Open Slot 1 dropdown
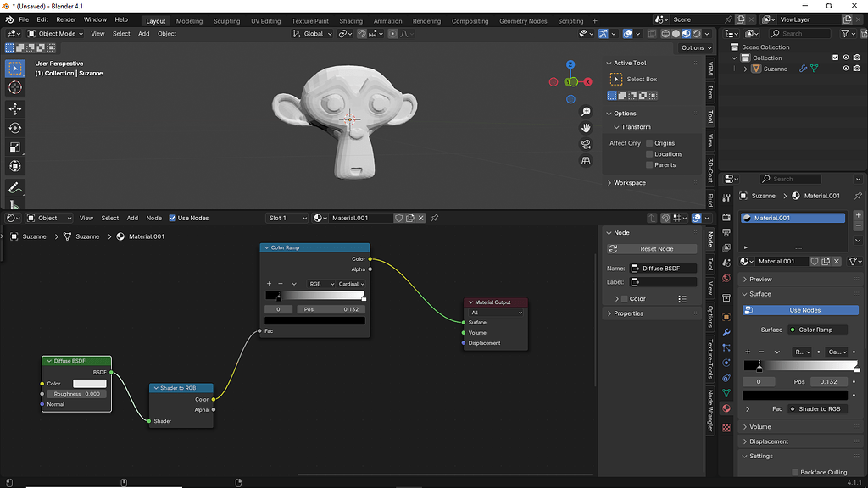 point(287,218)
